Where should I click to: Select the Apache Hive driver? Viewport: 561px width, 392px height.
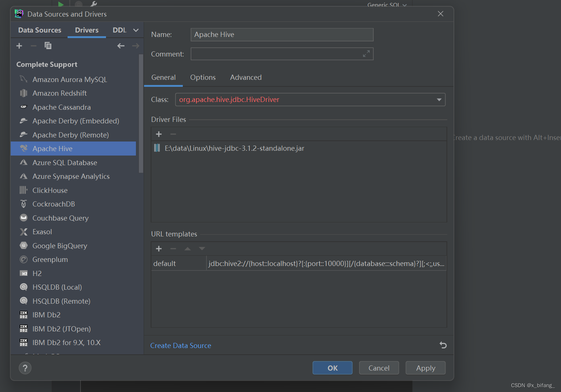[x=73, y=149]
